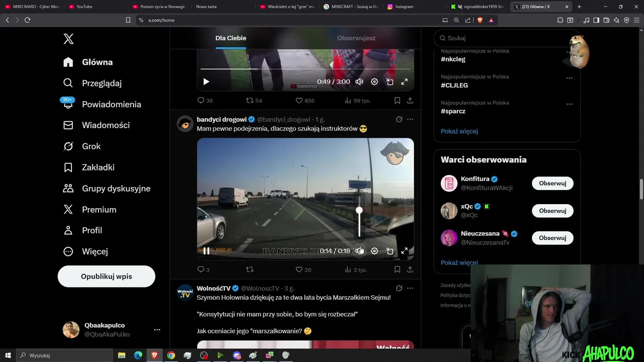The image size is (644, 362).
Task: Open Windows Start menu
Action: click(x=8, y=355)
